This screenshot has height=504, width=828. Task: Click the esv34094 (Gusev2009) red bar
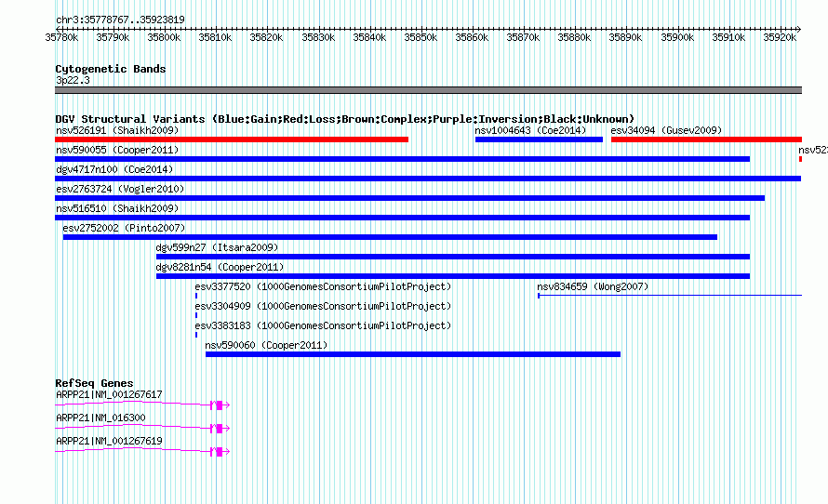pyautogui.click(x=706, y=139)
